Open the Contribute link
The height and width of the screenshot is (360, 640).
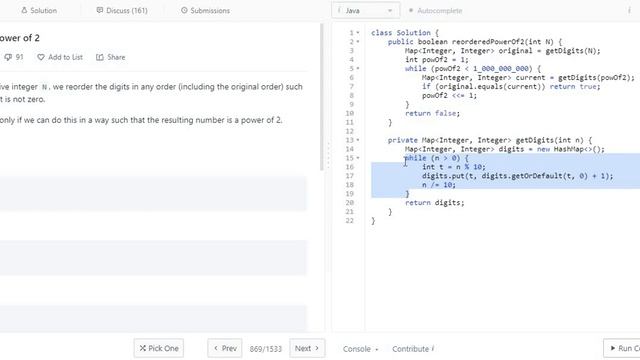413,349
